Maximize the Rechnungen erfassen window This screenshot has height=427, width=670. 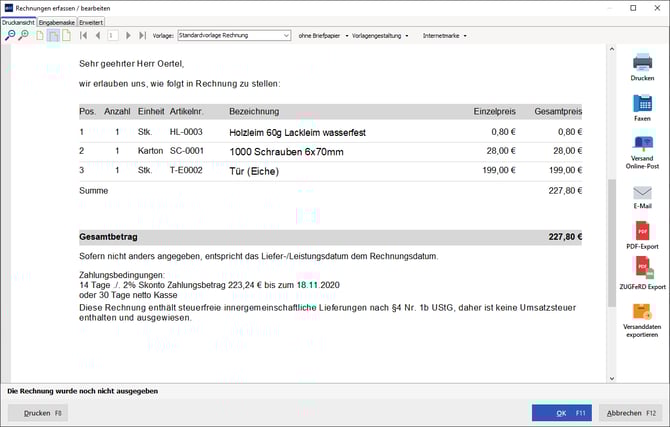pos(633,8)
